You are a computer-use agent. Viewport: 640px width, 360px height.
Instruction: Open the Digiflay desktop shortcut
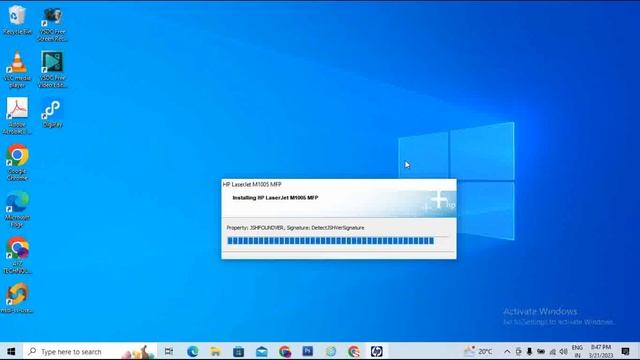point(52,113)
